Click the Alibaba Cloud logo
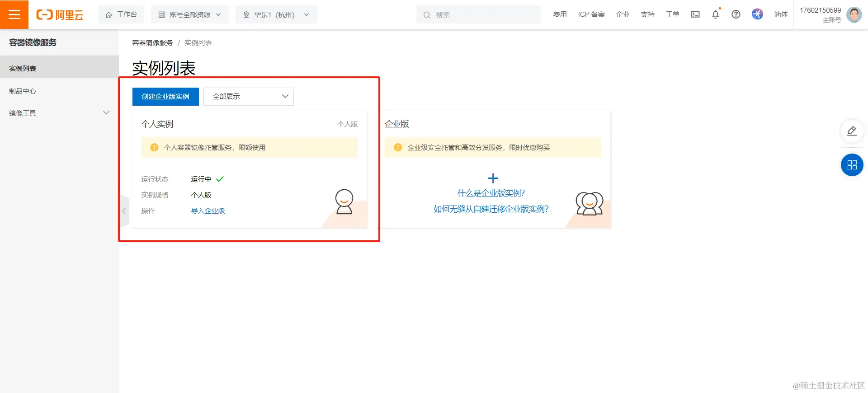Image resolution: width=868 pixels, height=393 pixels. click(x=60, y=15)
